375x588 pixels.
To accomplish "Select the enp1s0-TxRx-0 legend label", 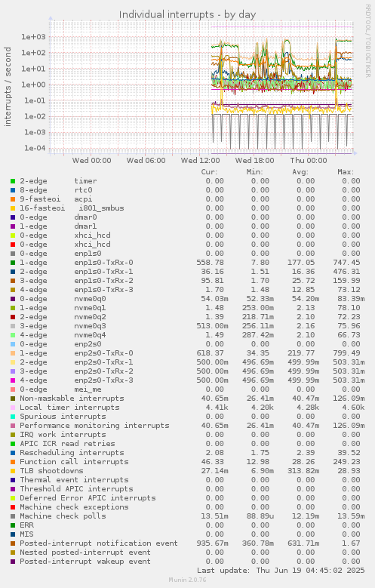I will [103, 263].
